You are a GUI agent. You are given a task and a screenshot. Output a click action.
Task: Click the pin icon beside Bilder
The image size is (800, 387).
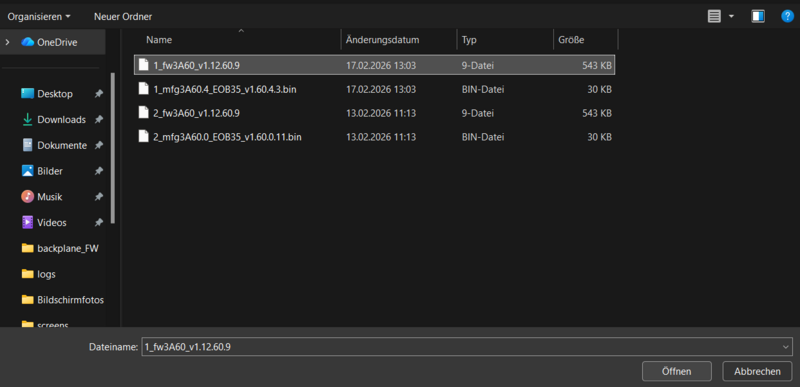[98, 171]
